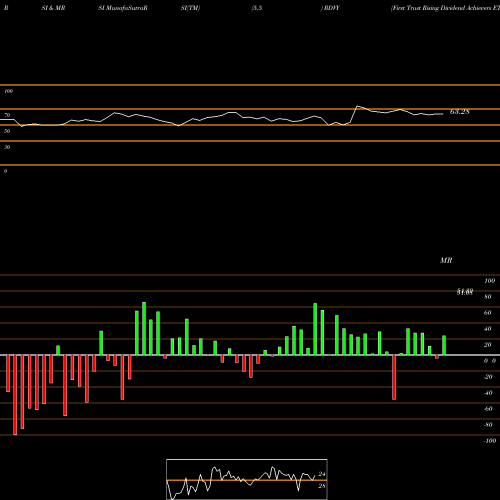The image size is (500, 500).
Task: Click the tallest red bar at chart left
Action: (15, 395)
